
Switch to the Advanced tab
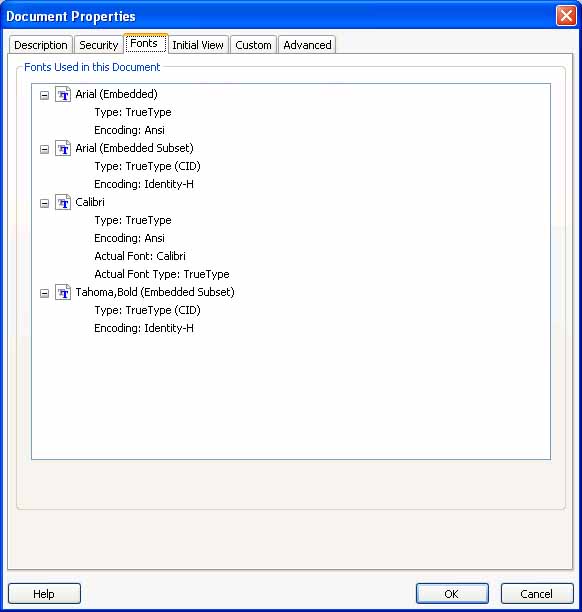click(x=307, y=45)
